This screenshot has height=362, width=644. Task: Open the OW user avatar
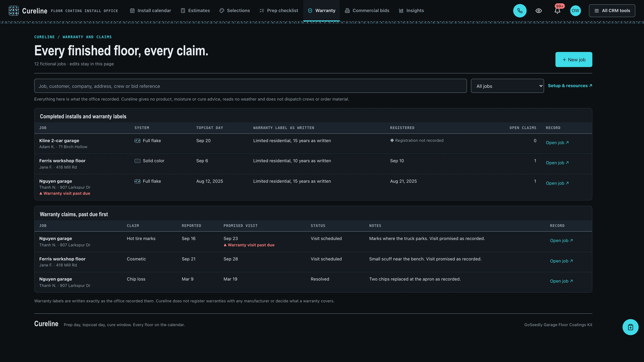(575, 11)
